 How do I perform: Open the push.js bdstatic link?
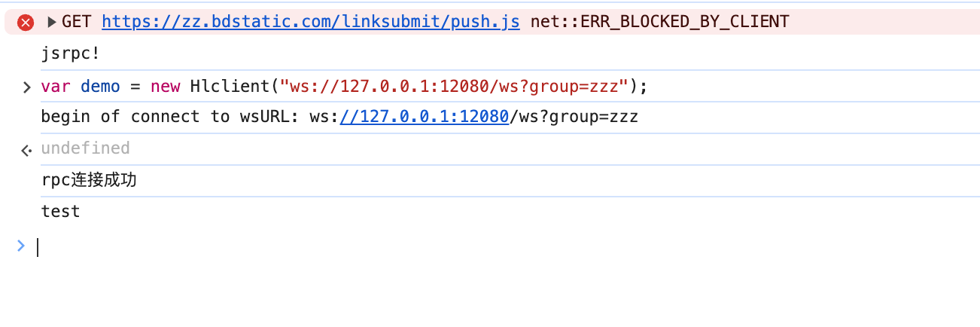(310, 22)
